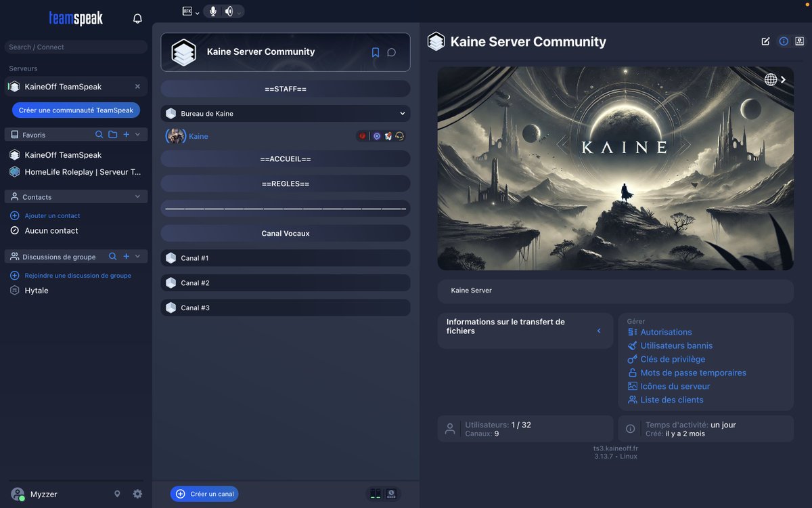The height and width of the screenshot is (508, 812).
Task: Mute the speaker output
Action: [x=229, y=11]
